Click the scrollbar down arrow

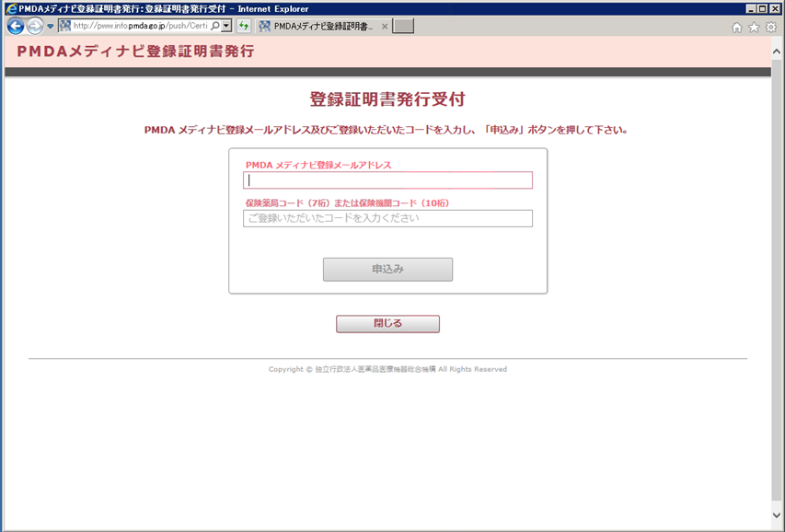tap(777, 515)
